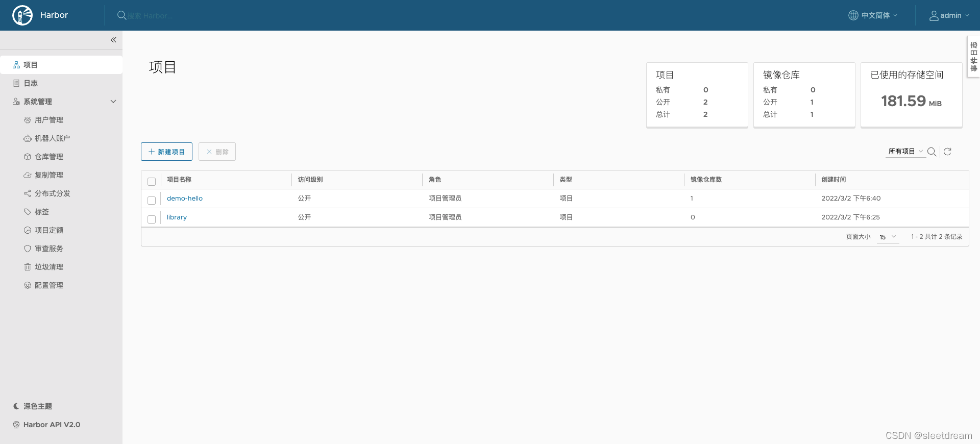Click the 系统管理 sidebar icon
This screenshot has height=444, width=980.
pos(16,102)
